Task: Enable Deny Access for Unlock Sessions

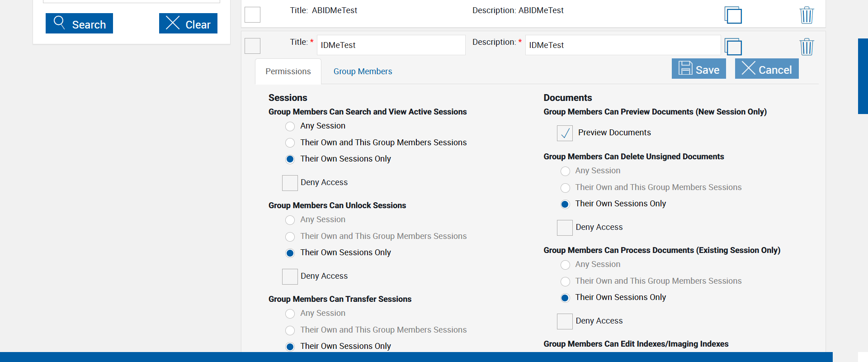Action: pos(290,276)
